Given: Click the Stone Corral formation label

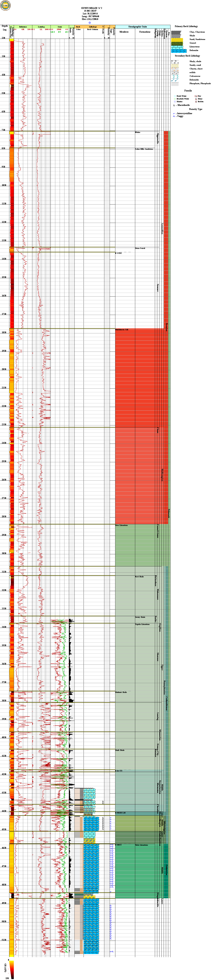Looking at the screenshot, I should (140, 248).
